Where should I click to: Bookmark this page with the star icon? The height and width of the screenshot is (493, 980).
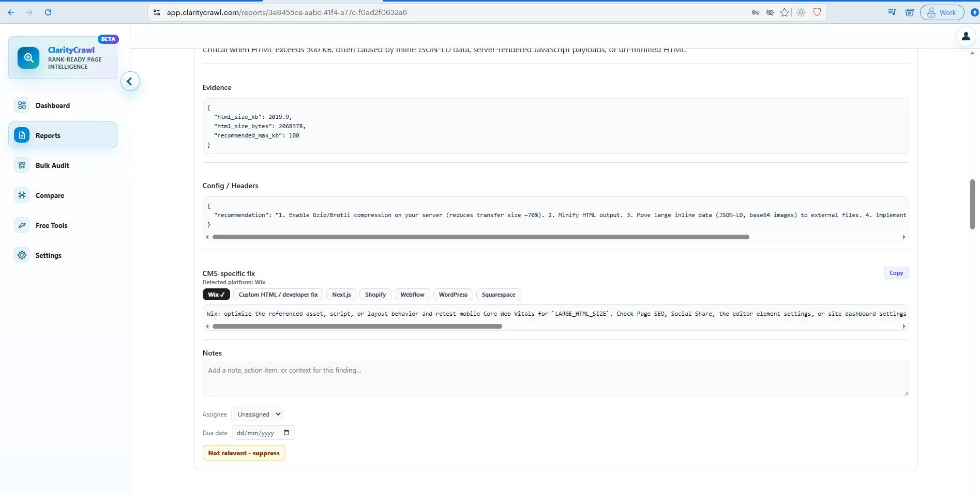785,12
